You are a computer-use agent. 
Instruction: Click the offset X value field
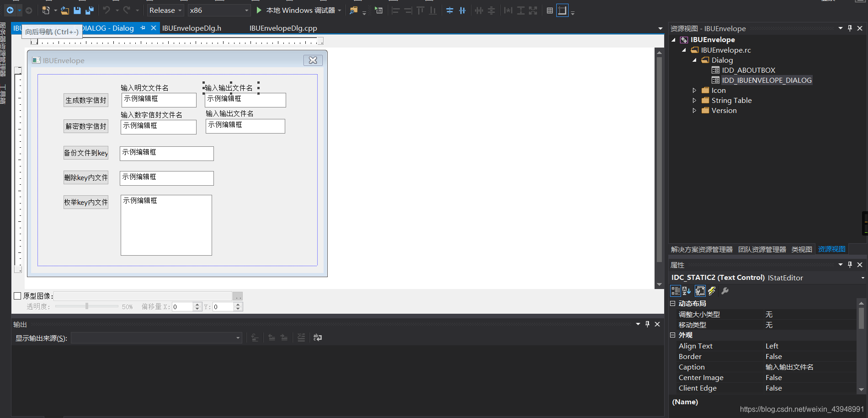tap(182, 307)
